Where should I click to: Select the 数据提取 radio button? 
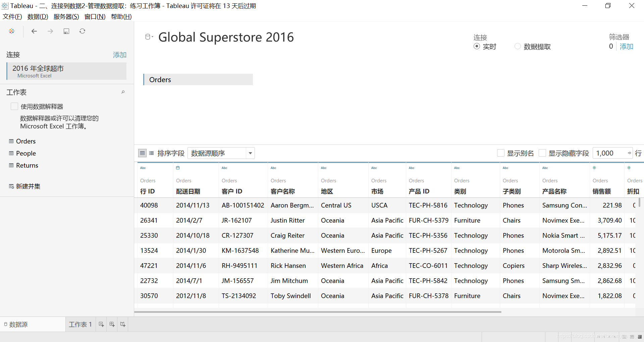518,46
